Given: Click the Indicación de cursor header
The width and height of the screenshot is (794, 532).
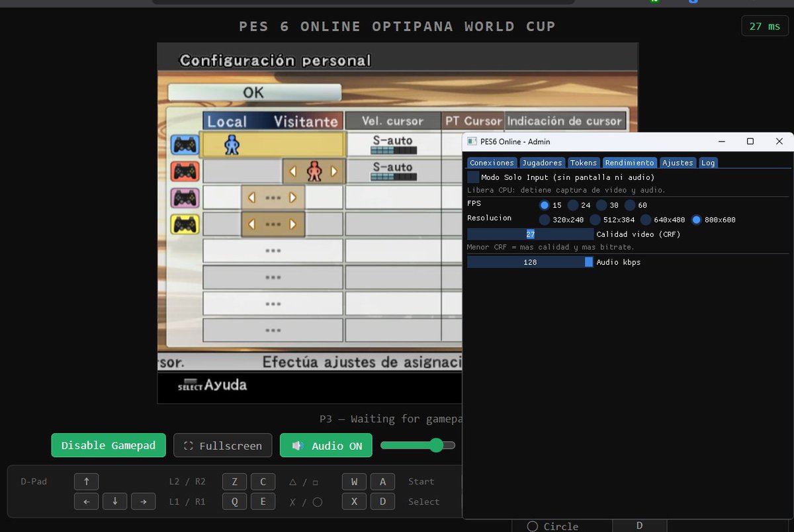Looking at the screenshot, I should pos(565,121).
